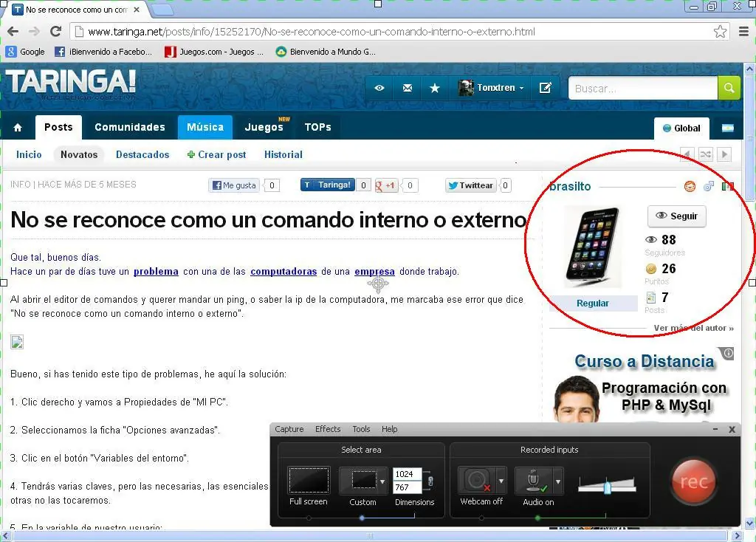Click the Destacados link
Viewport: 756px width, 542px height.
coord(142,155)
